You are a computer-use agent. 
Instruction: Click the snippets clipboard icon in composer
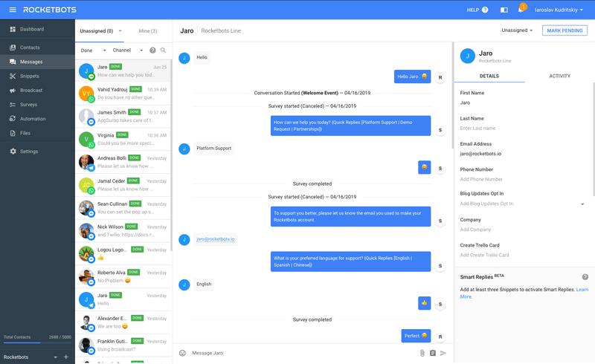433,353
